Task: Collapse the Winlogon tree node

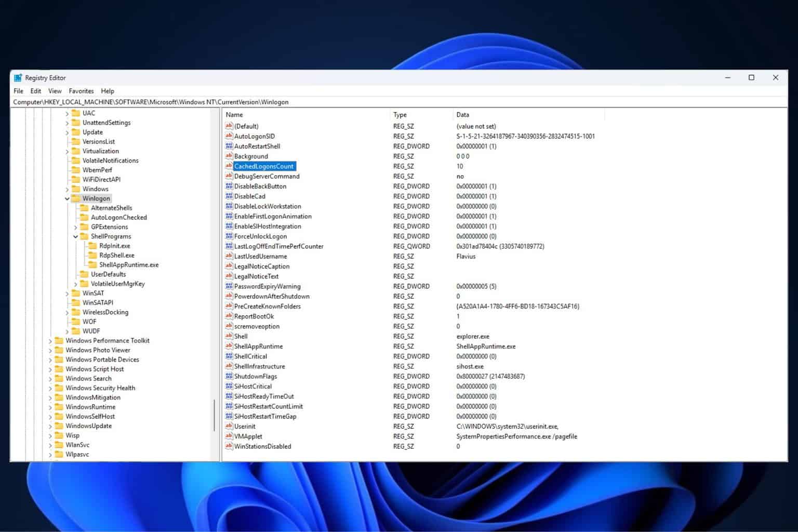Action: [x=67, y=198]
